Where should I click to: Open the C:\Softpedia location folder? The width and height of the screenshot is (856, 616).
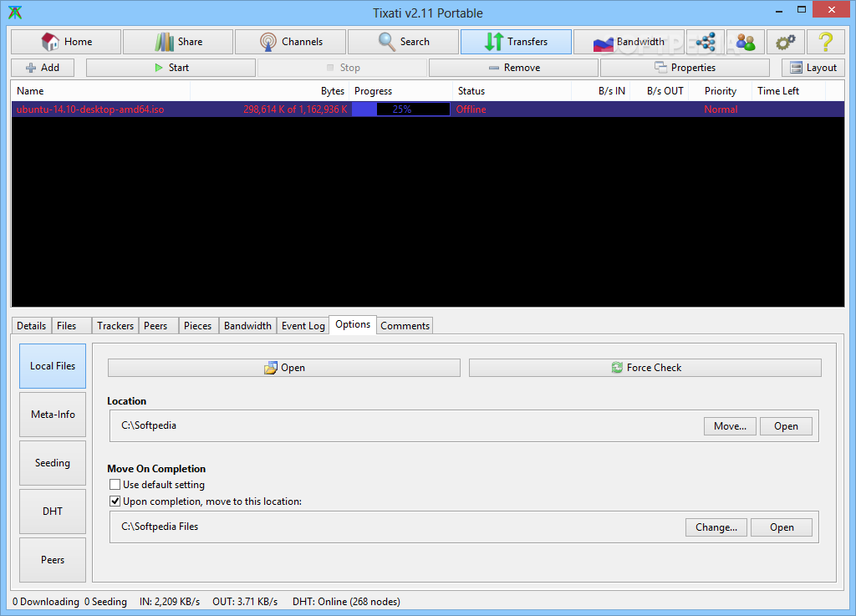786,426
